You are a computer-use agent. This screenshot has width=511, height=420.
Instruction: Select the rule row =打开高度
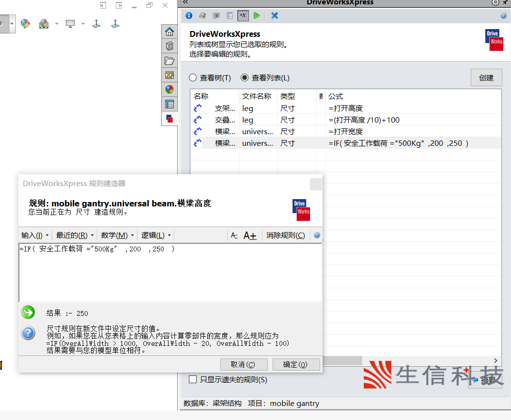[x=345, y=108]
